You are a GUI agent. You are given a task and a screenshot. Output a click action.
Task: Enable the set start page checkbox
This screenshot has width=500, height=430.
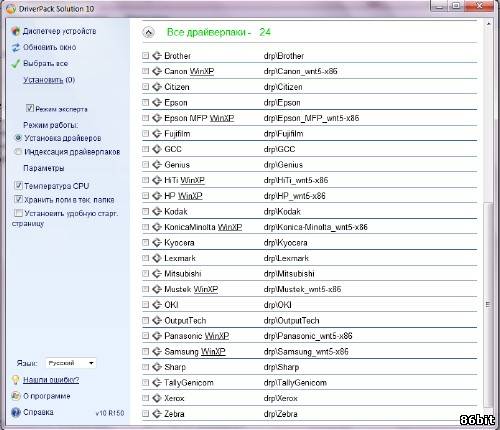(18, 213)
